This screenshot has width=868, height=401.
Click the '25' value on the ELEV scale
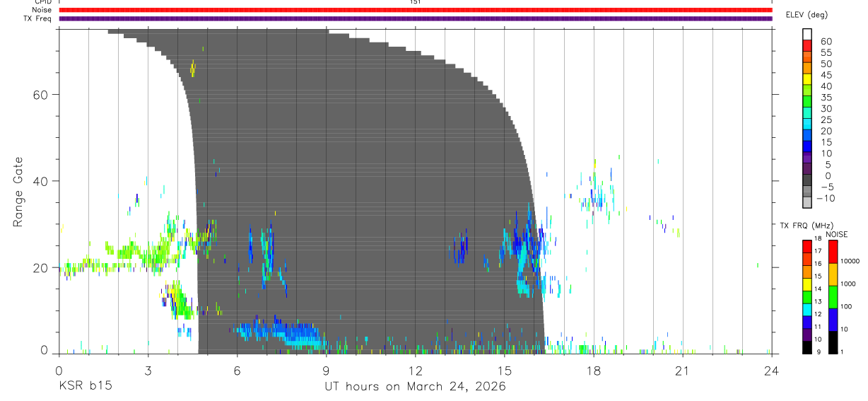[826, 120]
